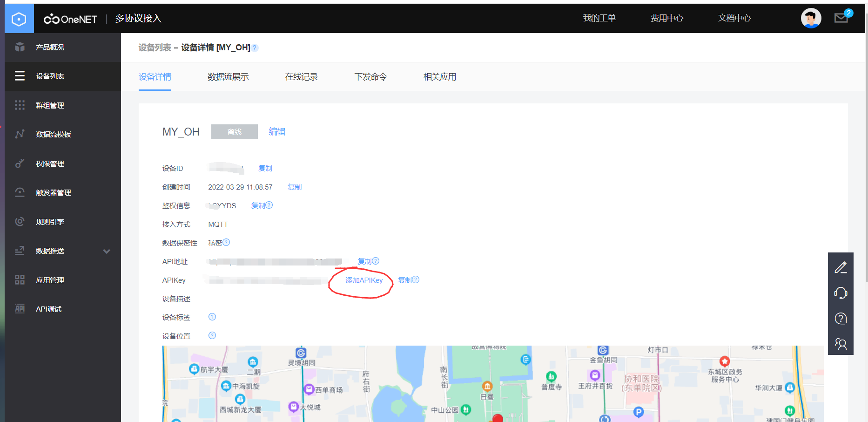Click the feedback pencil icon on the right
Image resolution: width=868 pixels, height=422 pixels.
(841, 267)
